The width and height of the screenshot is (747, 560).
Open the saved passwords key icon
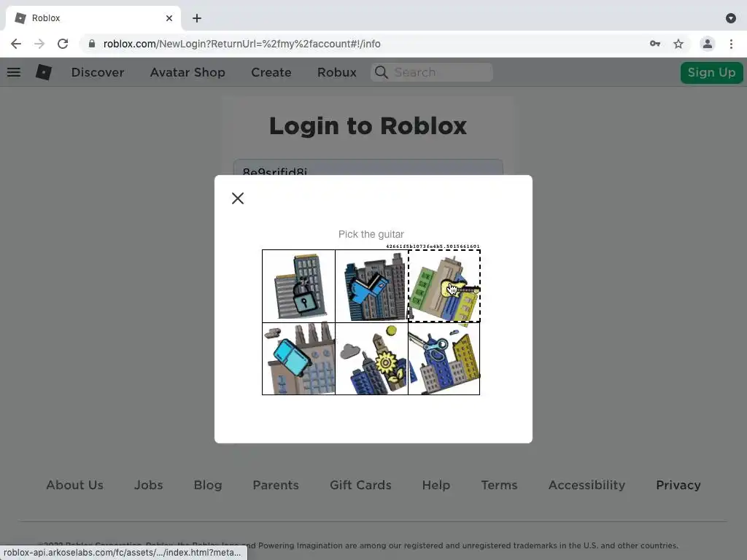click(x=654, y=44)
